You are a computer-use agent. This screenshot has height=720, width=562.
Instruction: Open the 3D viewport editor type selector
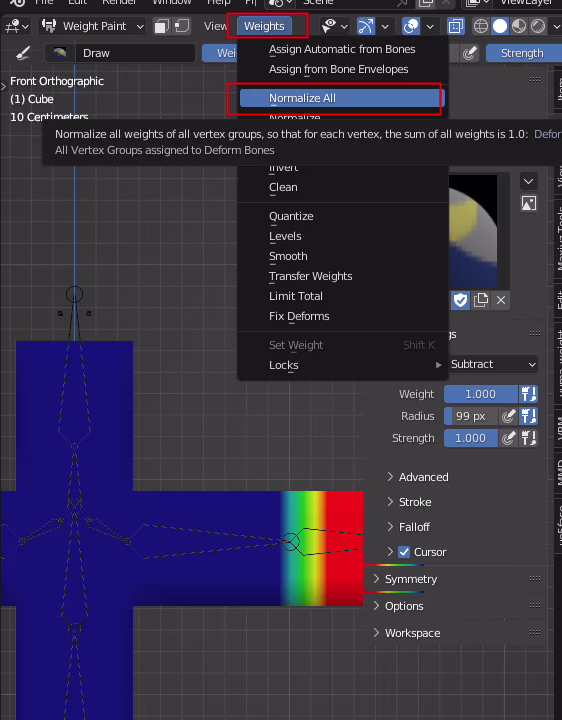click(x=17, y=26)
